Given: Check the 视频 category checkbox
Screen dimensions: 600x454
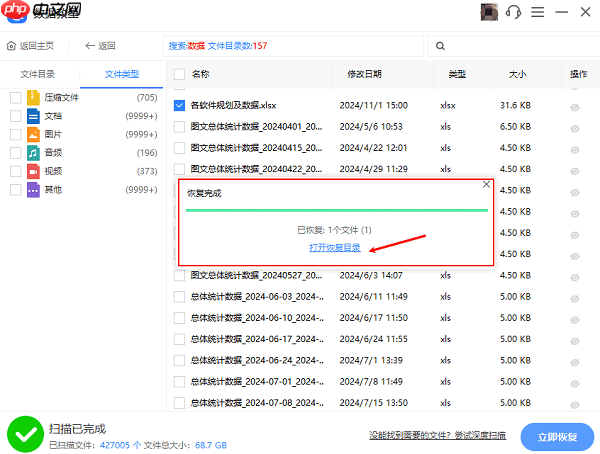Looking at the screenshot, I should tap(15, 171).
